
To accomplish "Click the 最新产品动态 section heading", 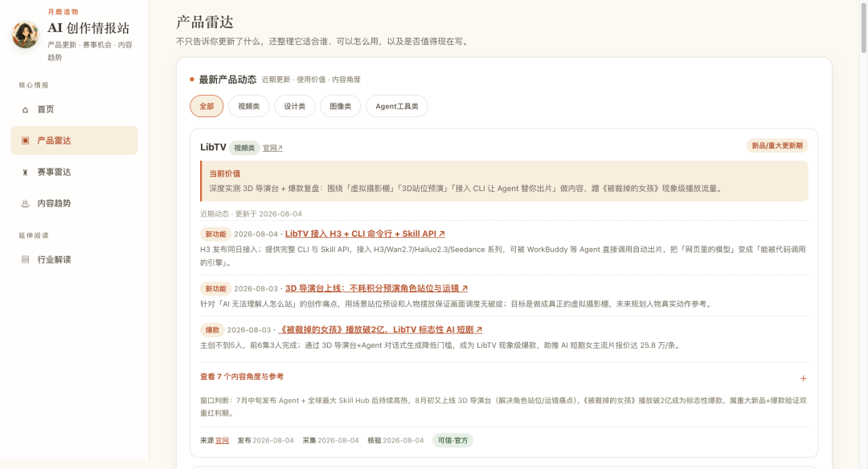I will pos(227,80).
